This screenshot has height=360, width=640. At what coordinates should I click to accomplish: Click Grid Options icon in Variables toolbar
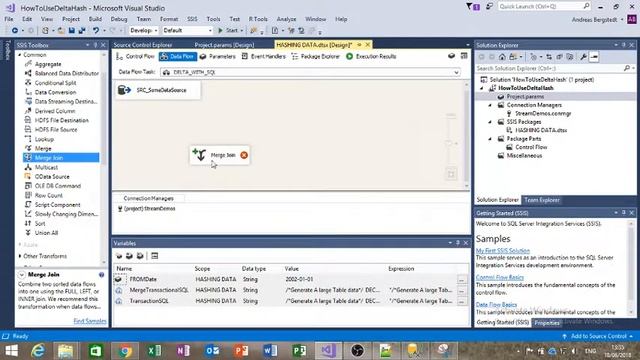point(154,256)
